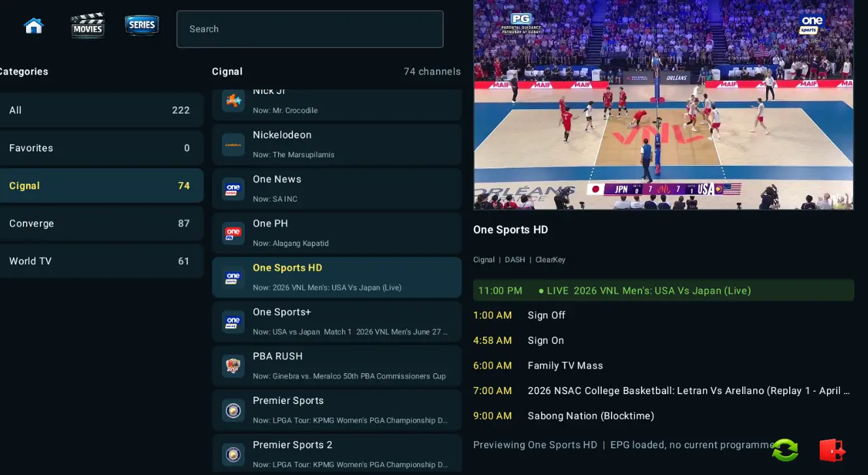Viewport: 868px width, 475px height.
Task: Select the 11:00 PM LIVE programme row
Action: (x=663, y=290)
